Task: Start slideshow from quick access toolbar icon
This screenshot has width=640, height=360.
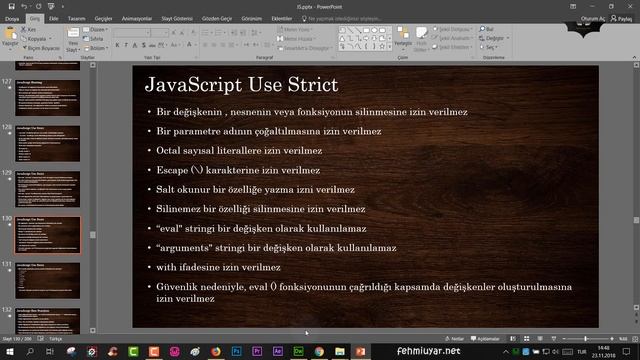Action: [51, 7]
